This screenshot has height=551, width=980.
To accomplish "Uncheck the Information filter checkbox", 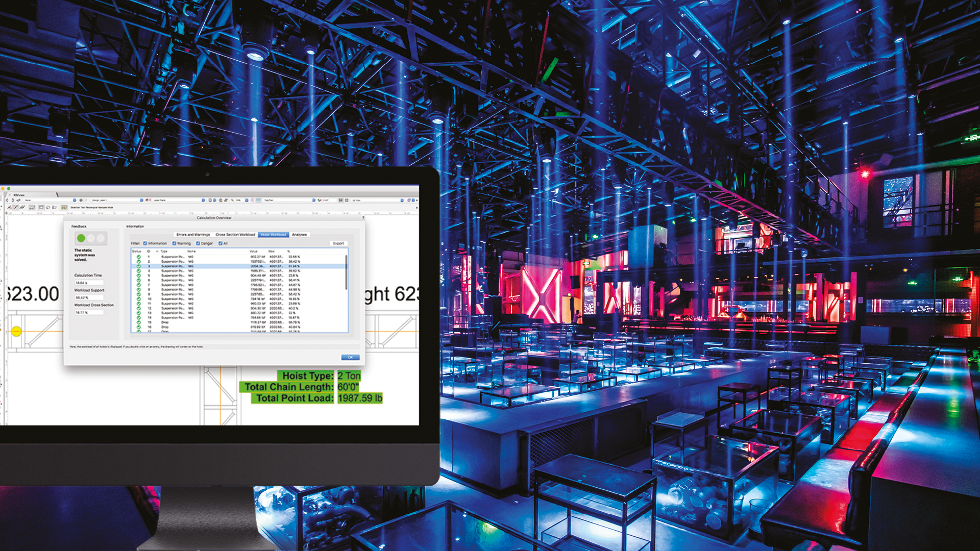I will [x=145, y=243].
